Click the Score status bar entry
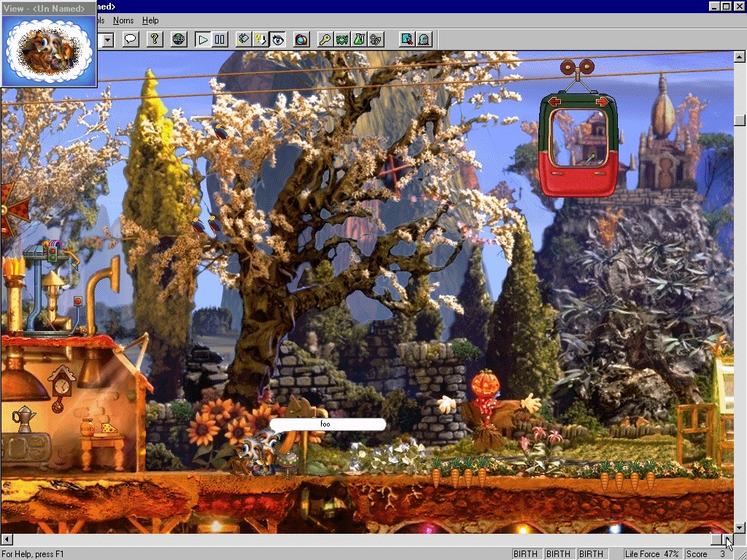Screen dimensions: 747x560 click(x=708, y=554)
